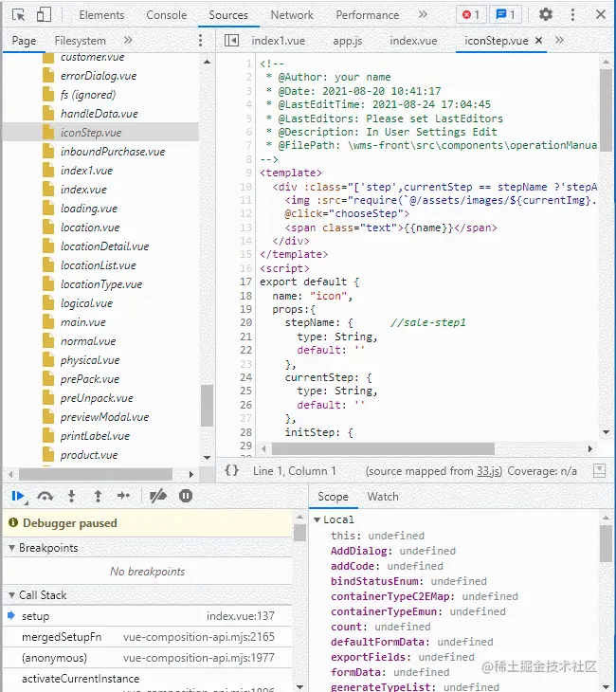
Task: Switch to the Filesystem navigator tab
Action: point(80,41)
